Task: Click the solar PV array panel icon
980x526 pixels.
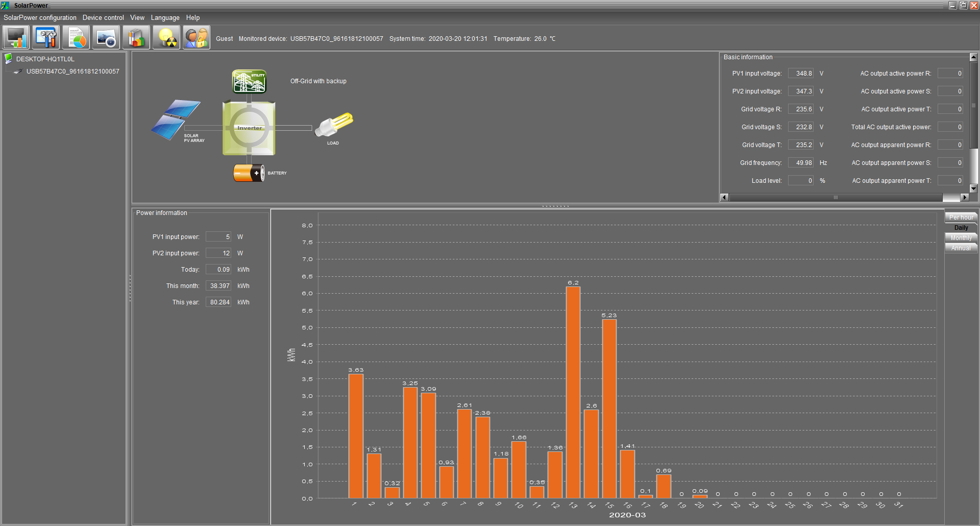Action: click(176, 119)
